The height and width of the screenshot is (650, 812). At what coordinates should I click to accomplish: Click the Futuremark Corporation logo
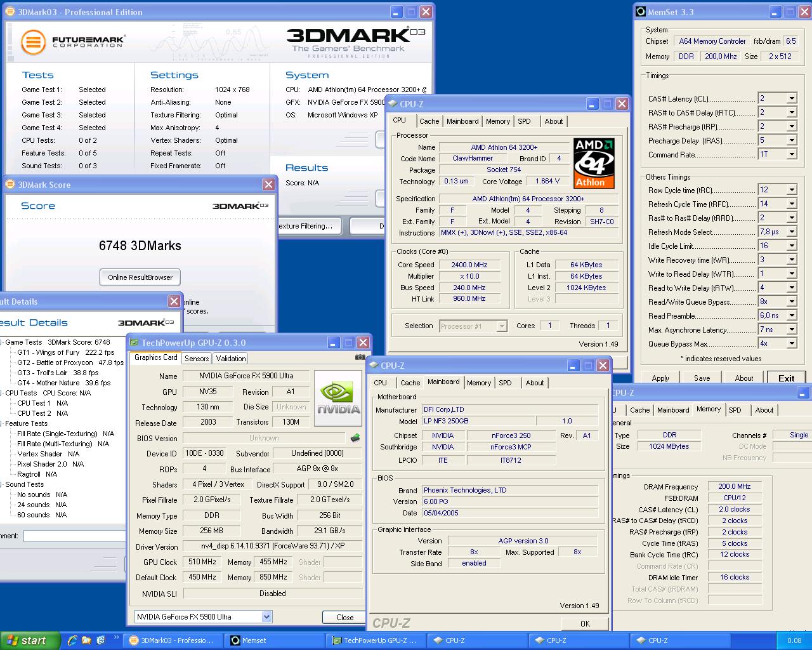coord(72,43)
